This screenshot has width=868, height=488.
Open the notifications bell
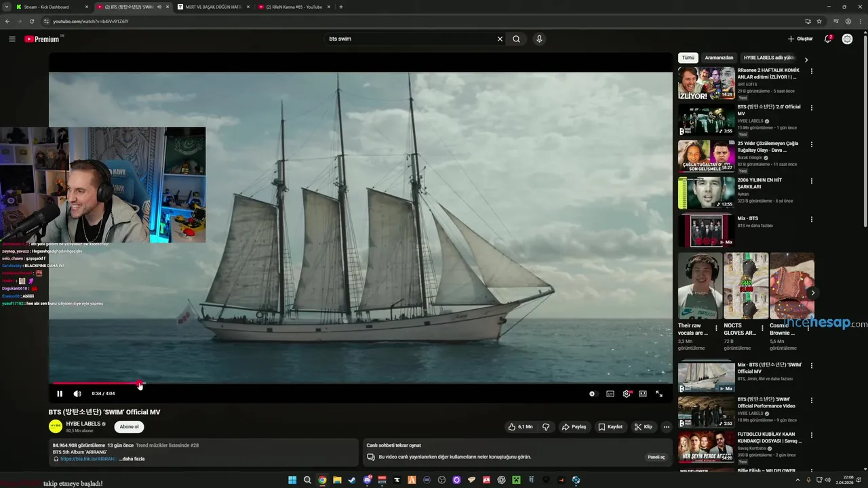coord(828,39)
